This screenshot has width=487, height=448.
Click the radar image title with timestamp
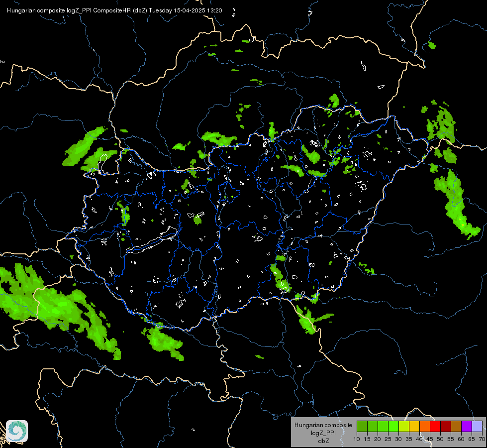(114, 10)
